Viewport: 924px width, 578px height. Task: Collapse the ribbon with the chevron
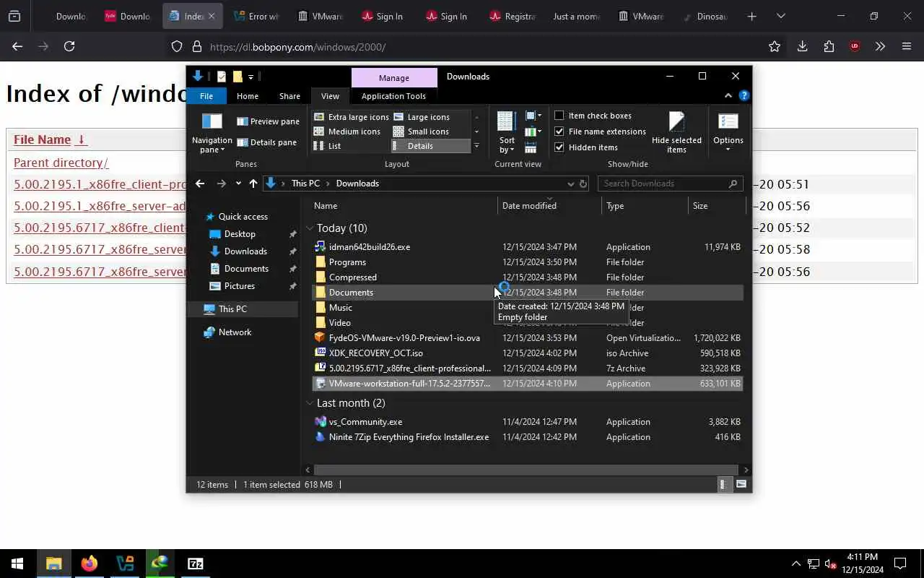tap(728, 95)
